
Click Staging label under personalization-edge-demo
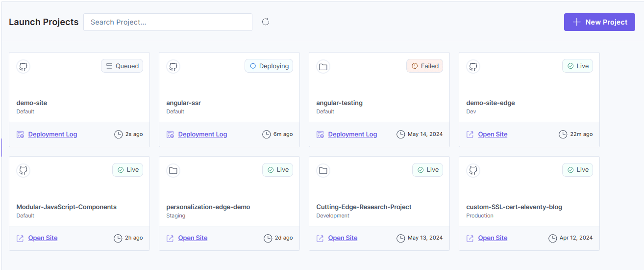click(176, 216)
